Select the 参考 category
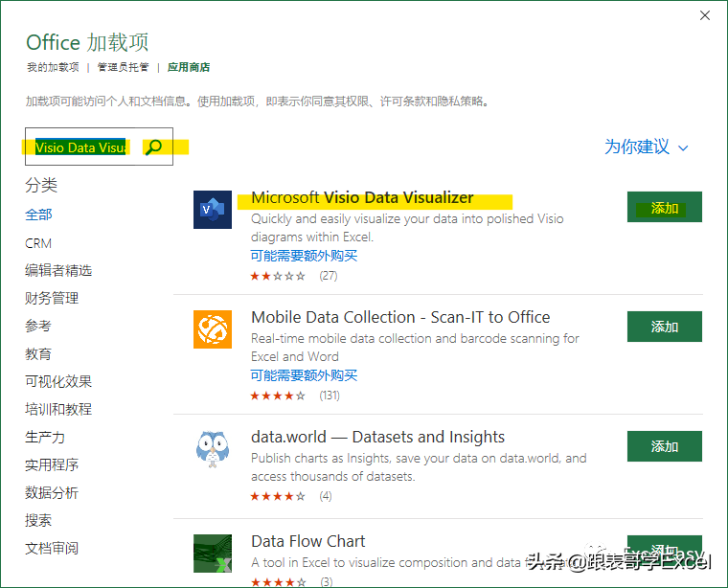This screenshot has height=588, width=728. tap(38, 326)
